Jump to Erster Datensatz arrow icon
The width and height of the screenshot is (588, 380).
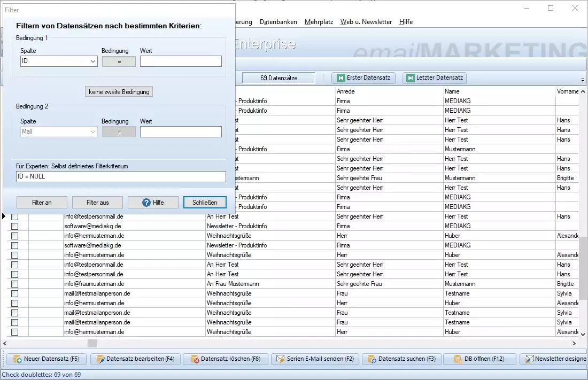[x=340, y=78]
